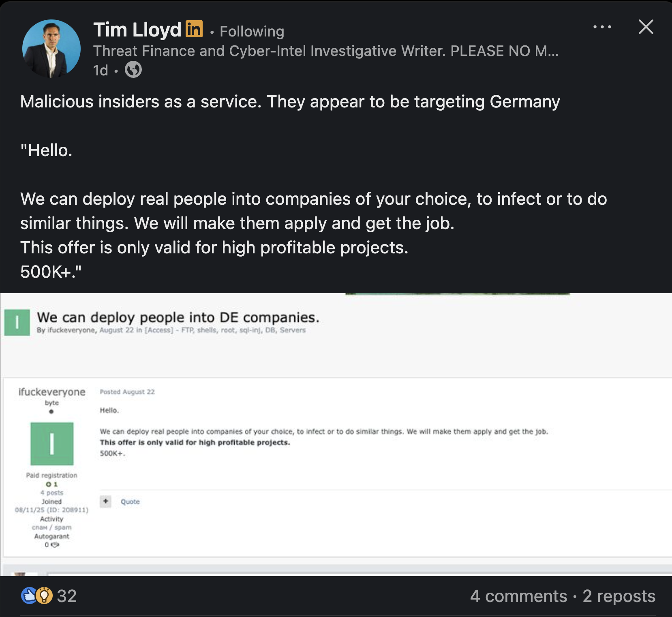Click the green reputation indicator showing 1
The width and height of the screenshot is (672, 617).
pyautogui.click(x=53, y=484)
